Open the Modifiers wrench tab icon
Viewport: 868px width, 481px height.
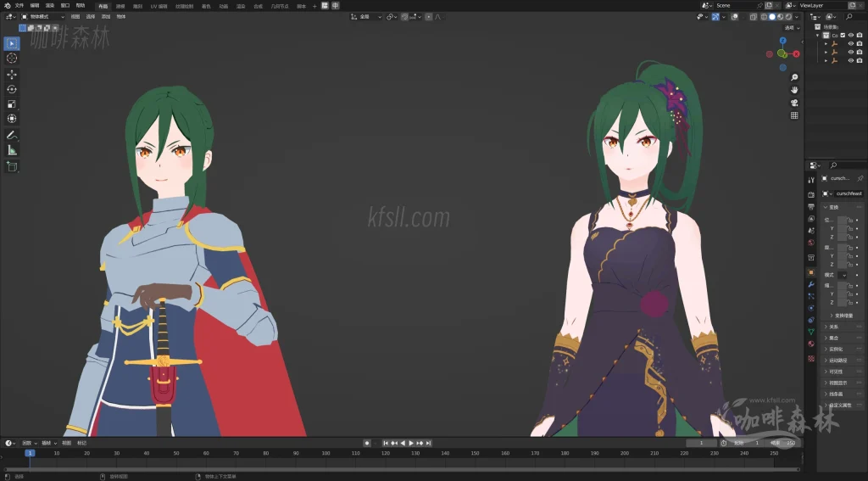click(811, 284)
